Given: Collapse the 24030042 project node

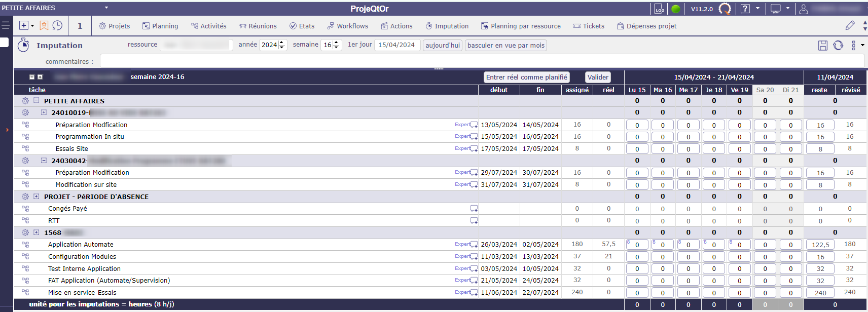Looking at the screenshot, I should click(44, 161).
